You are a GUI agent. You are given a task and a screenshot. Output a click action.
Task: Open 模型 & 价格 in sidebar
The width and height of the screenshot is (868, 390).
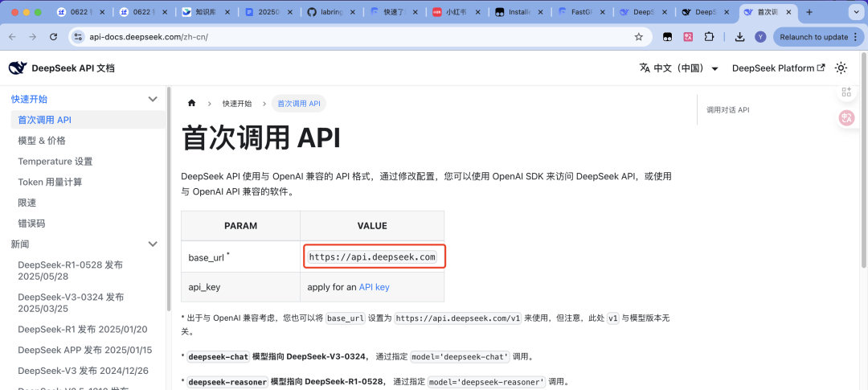click(x=42, y=141)
